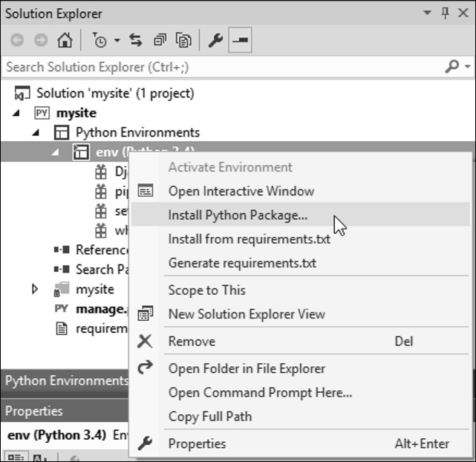Screen dimensions: 476x462
Task: Collapse the env (Python 3.4) node
Action: coord(55,152)
